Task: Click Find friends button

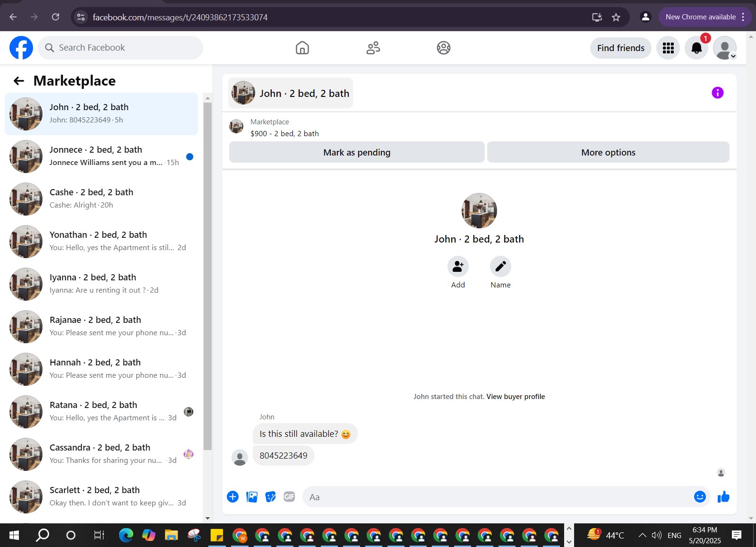Action: point(621,48)
